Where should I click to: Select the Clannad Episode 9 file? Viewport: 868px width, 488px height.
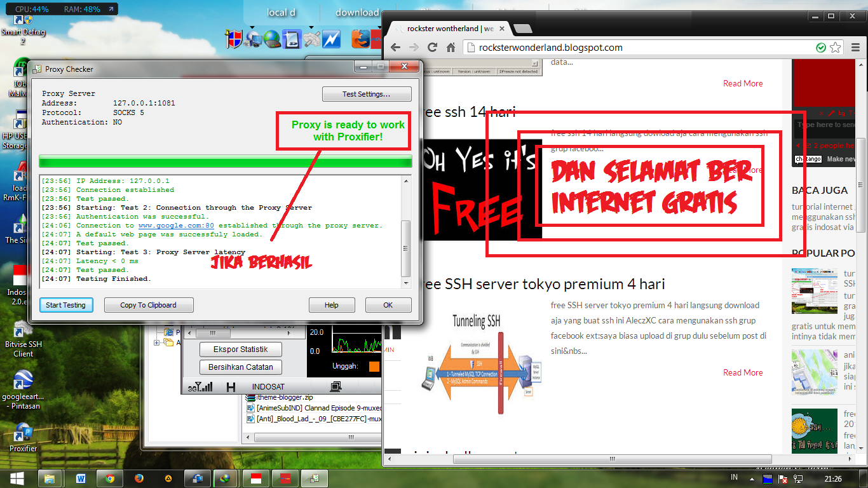313,408
